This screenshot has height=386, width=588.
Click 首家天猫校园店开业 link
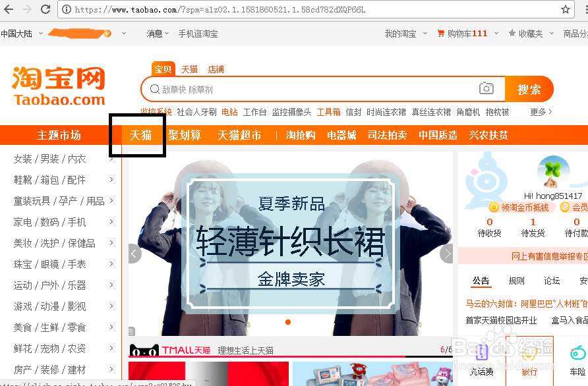click(x=501, y=320)
